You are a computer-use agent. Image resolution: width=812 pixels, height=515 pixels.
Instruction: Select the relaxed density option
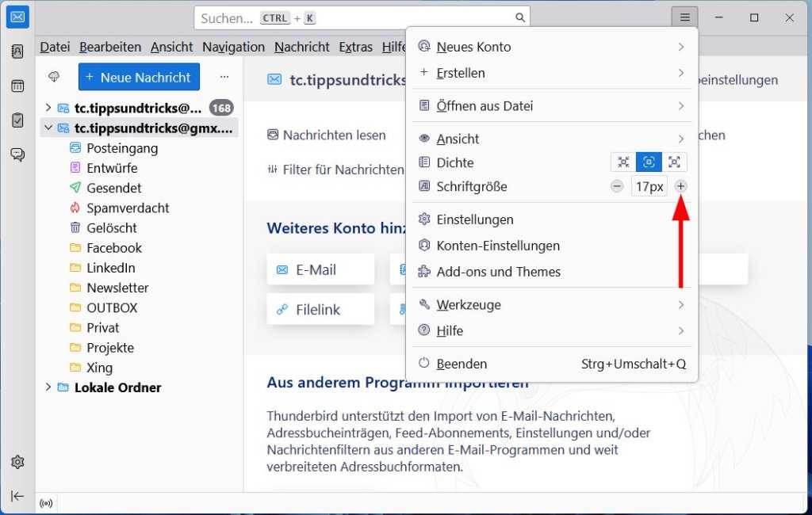click(675, 162)
